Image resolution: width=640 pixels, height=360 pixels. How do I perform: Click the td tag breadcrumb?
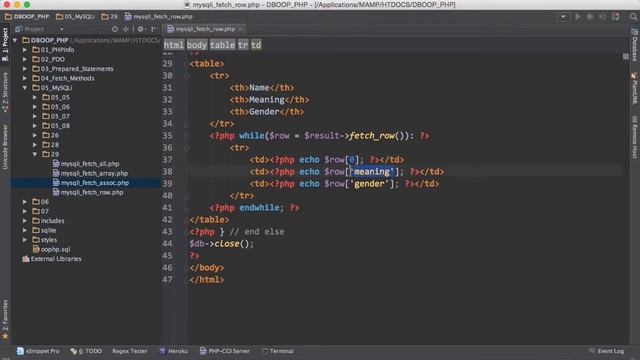[256, 45]
